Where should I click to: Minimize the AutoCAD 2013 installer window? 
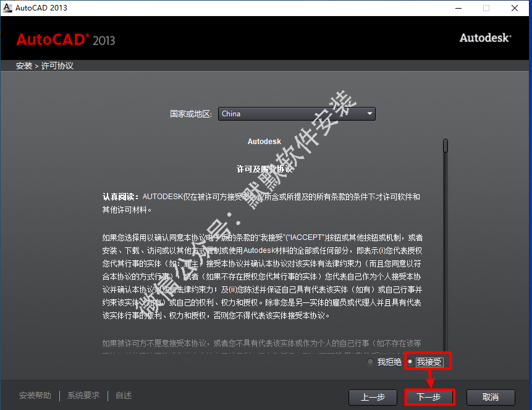point(458,8)
